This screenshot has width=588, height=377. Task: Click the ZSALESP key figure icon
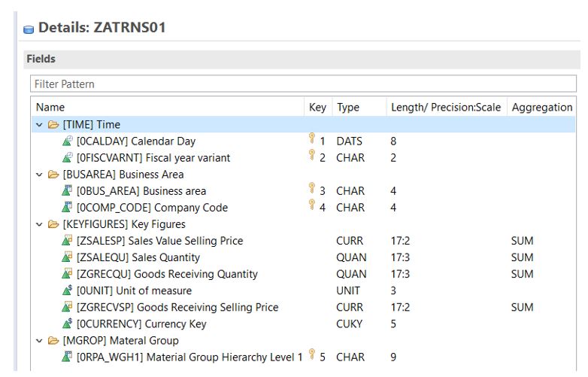coord(68,241)
